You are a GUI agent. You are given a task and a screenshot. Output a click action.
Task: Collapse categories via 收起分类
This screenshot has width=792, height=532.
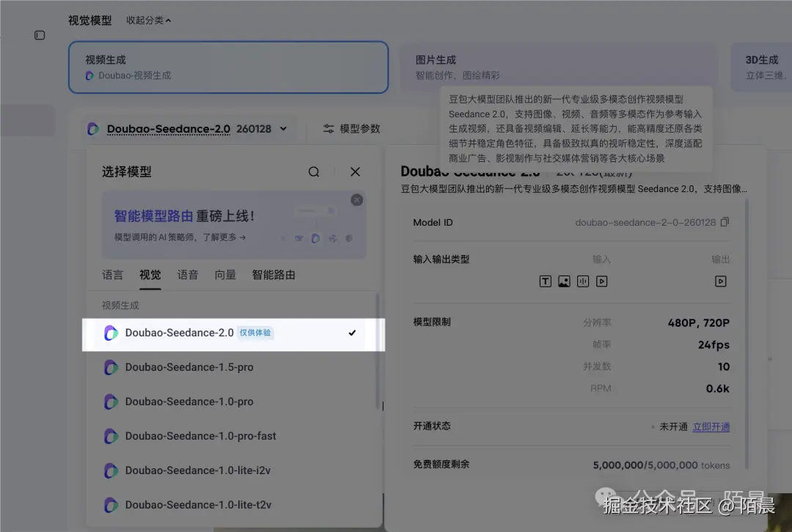(x=148, y=21)
